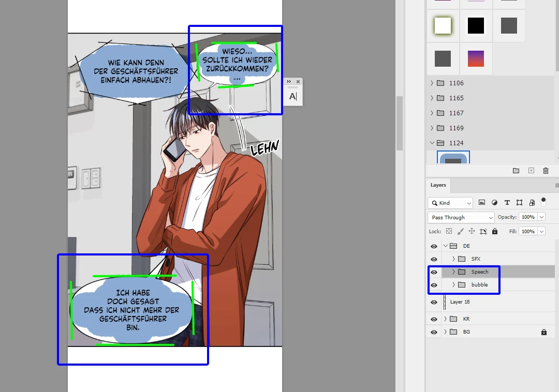Open the Pass Through blend mode dropdown
The image size is (559, 392).
[461, 217]
